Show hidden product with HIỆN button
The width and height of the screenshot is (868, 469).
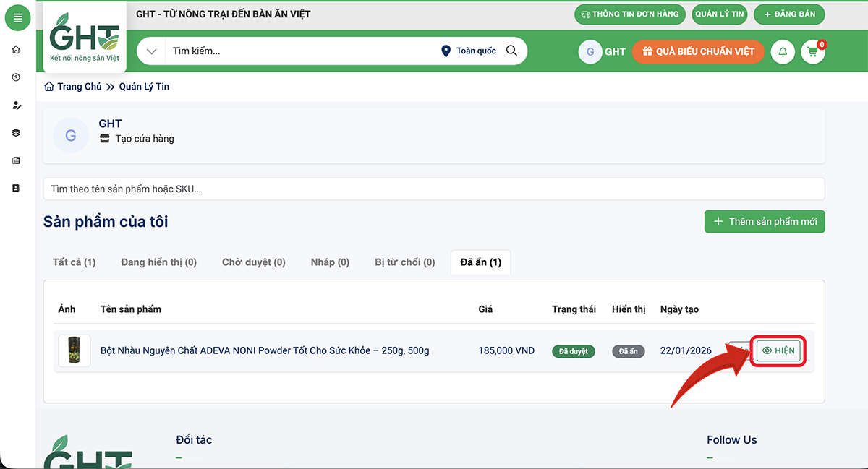tap(778, 350)
